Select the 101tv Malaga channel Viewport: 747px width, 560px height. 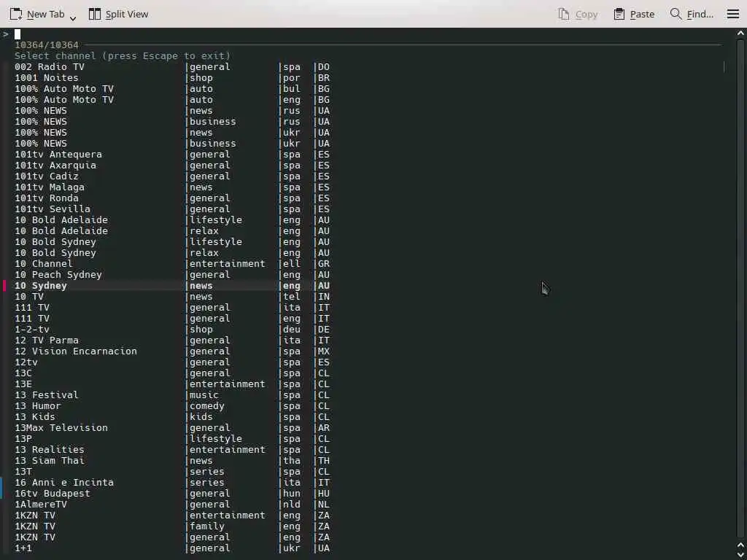pos(172,187)
